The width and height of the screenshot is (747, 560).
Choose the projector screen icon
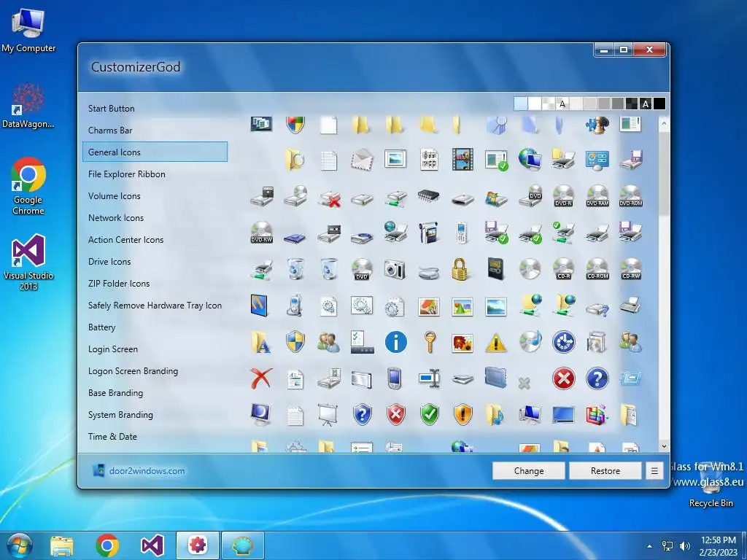coord(328,415)
